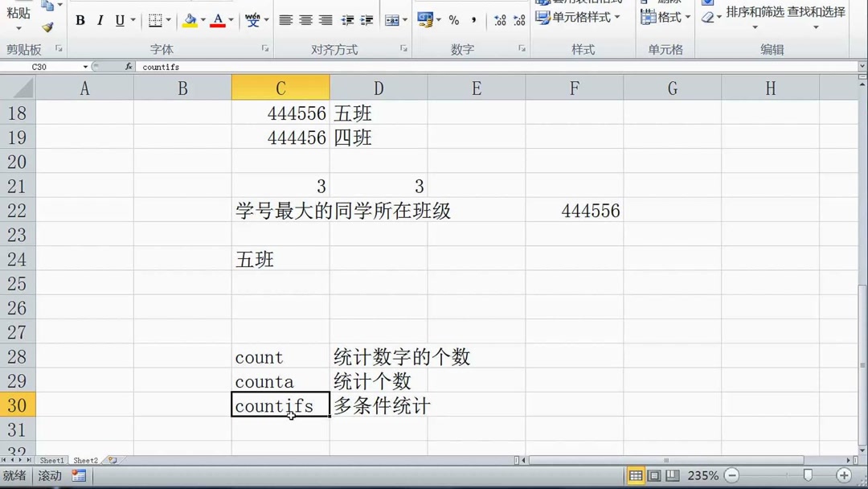Click the center alignment icon
Screen dimensions: 868x489
(x=305, y=20)
